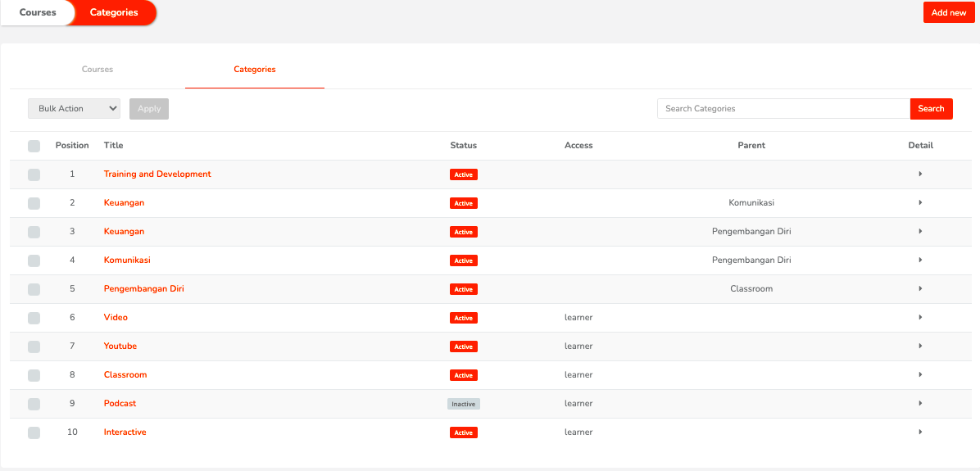Click the Active badge on Interactive row
The height and width of the screenshot is (471, 980).
[x=464, y=433]
